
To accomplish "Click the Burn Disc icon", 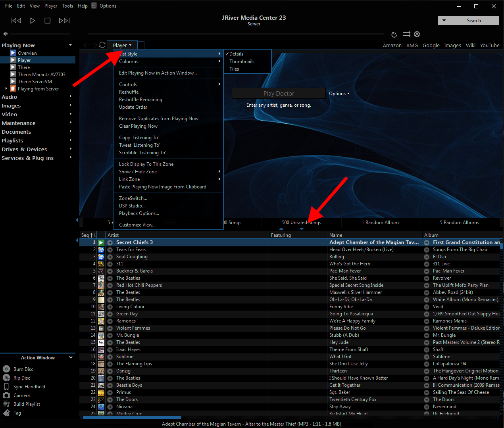I will 6,369.
